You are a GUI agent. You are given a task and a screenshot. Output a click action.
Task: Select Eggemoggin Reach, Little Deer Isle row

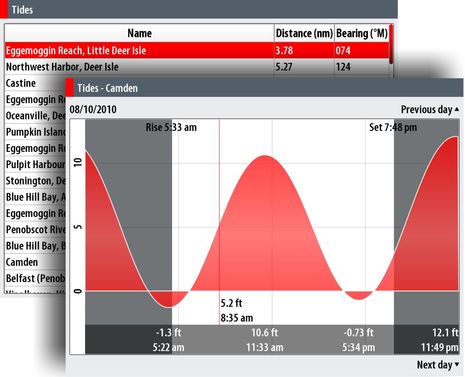tap(197, 51)
